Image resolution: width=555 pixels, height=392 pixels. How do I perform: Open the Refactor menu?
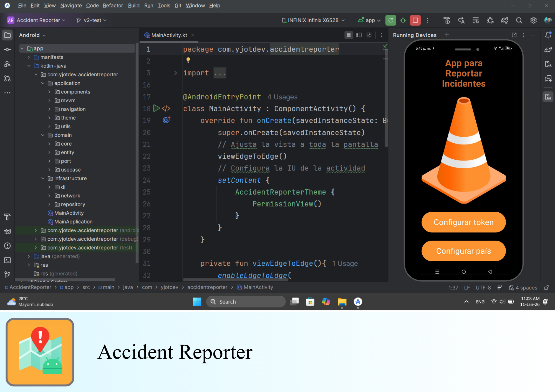pyautogui.click(x=113, y=6)
